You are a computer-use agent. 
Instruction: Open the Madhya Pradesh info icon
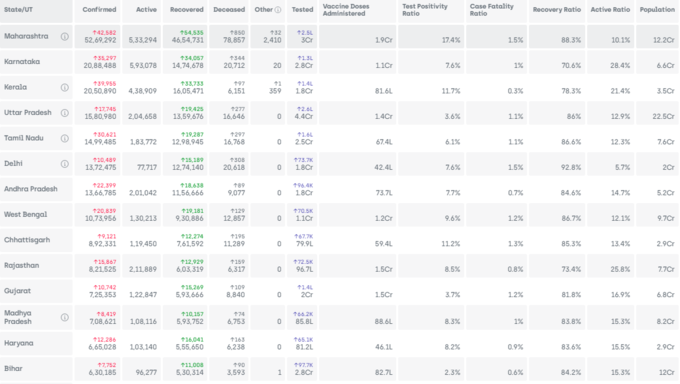tap(65, 317)
